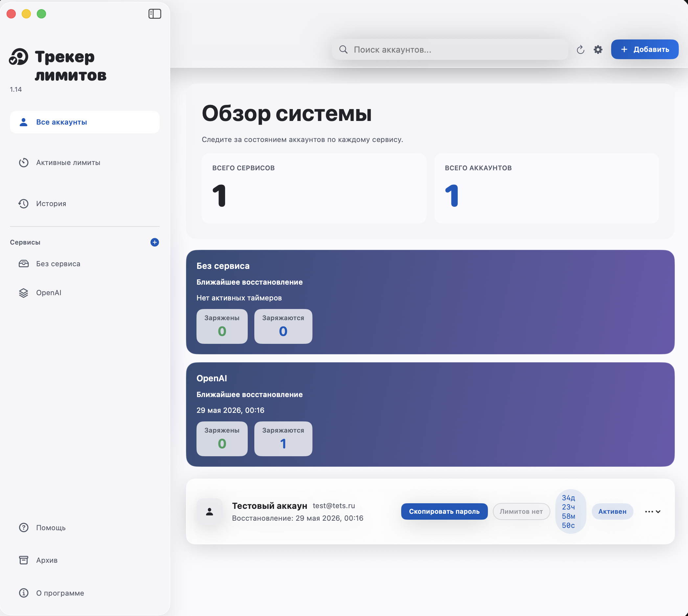688x616 pixels.
Task: Click the Обзор системы heading
Action: coord(287,113)
